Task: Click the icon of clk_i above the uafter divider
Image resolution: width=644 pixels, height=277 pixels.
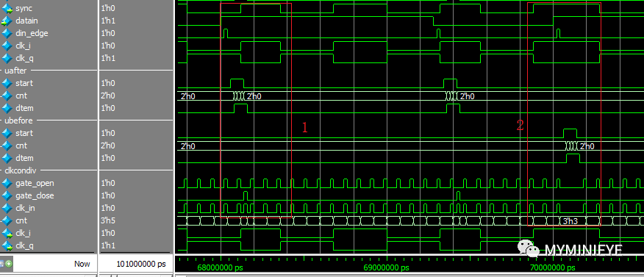Action: point(7,46)
